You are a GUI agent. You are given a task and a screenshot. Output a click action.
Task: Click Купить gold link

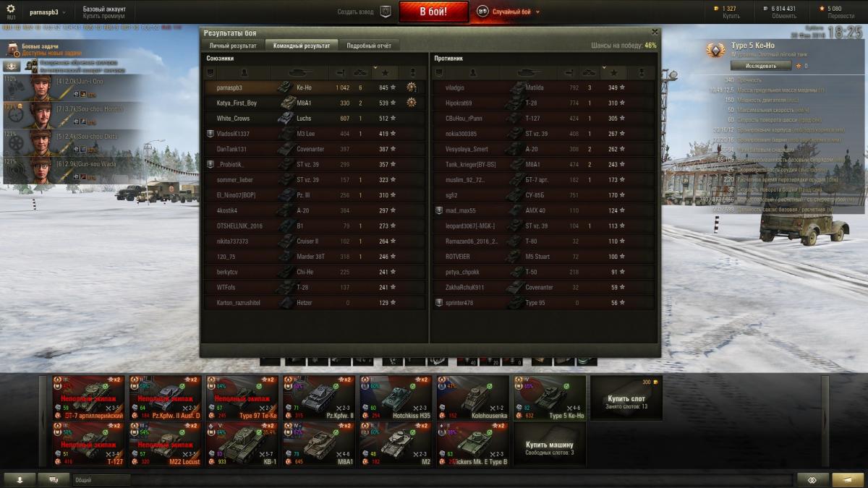click(x=731, y=16)
